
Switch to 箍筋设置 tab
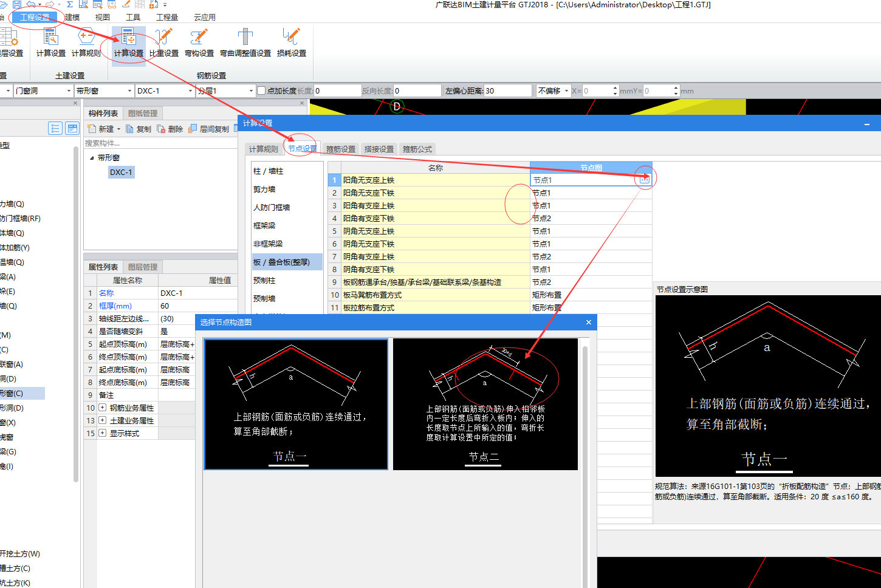(341, 149)
